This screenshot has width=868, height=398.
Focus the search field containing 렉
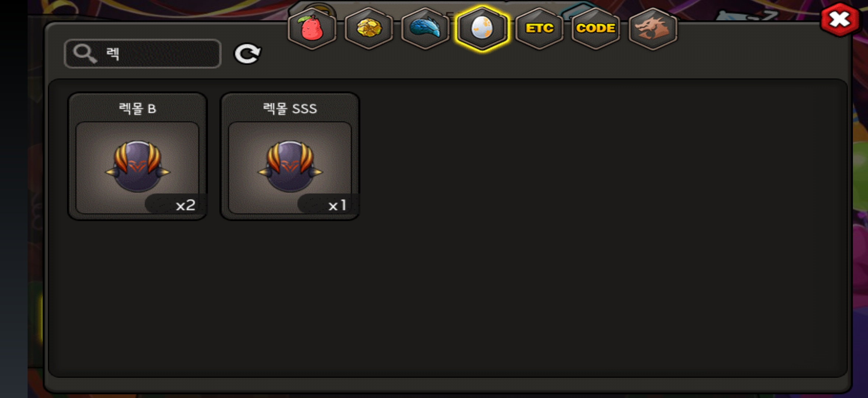point(142,54)
